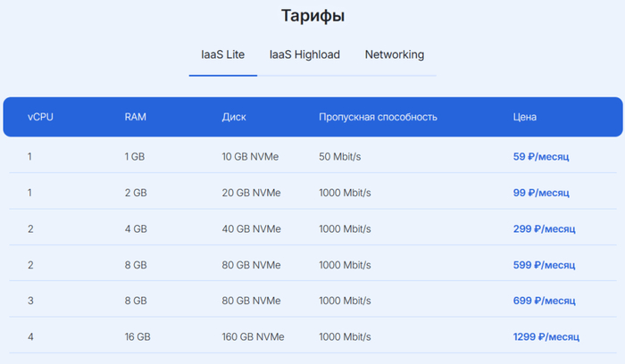Click the RAM column header

pyautogui.click(x=136, y=117)
